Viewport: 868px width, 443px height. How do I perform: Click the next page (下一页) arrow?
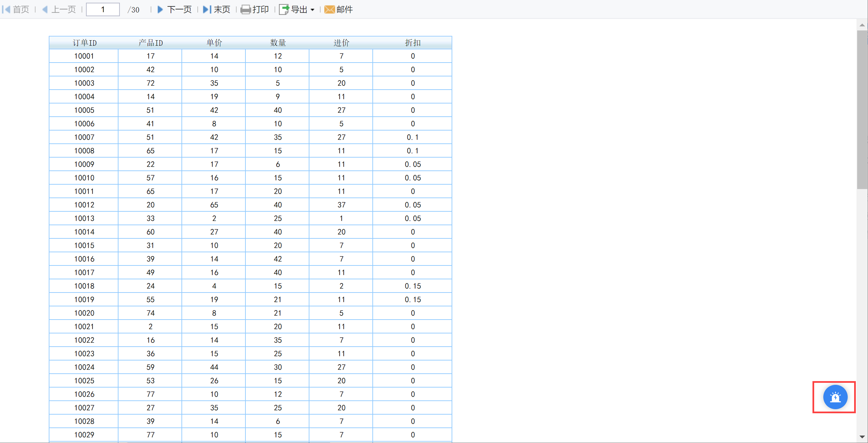[x=160, y=9]
